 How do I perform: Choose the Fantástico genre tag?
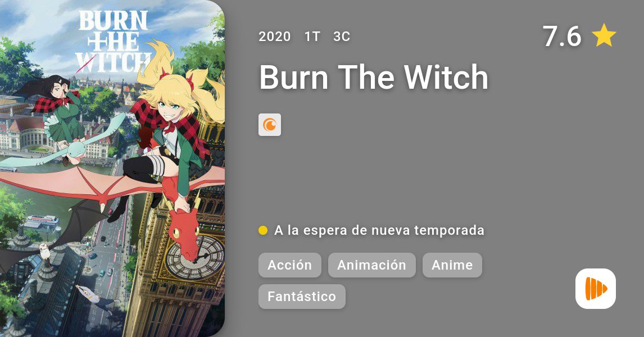(x=302, y=297)
